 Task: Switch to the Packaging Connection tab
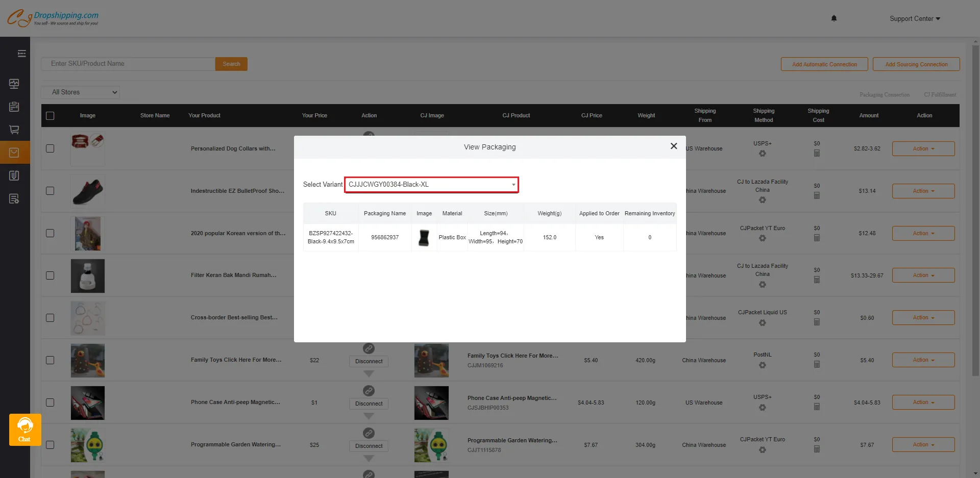point(884,95)
